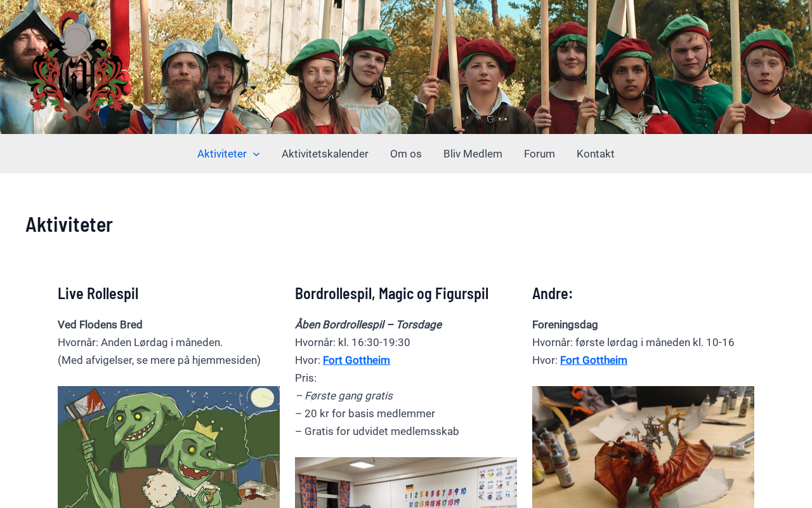Click the Live Rollespil heading

pos(98,293)
